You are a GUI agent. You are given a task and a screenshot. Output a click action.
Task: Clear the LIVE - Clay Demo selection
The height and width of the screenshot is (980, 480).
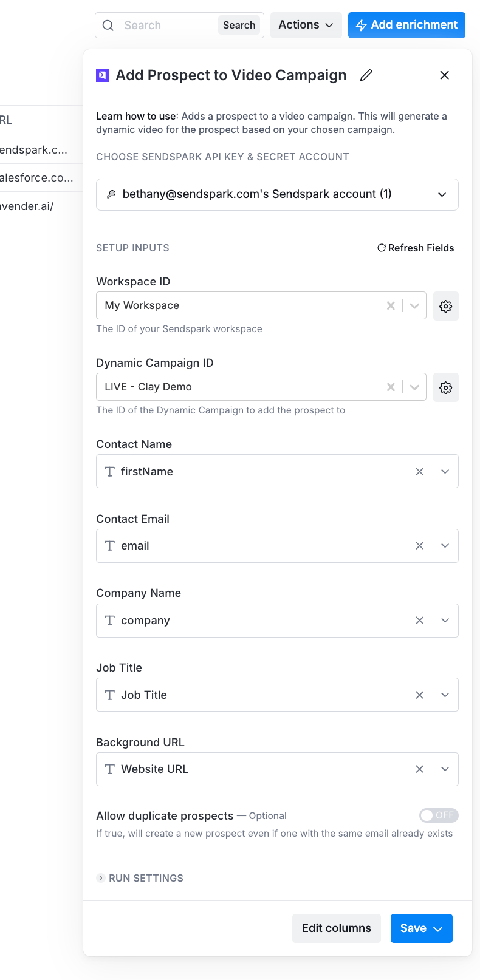pos(391,387)
